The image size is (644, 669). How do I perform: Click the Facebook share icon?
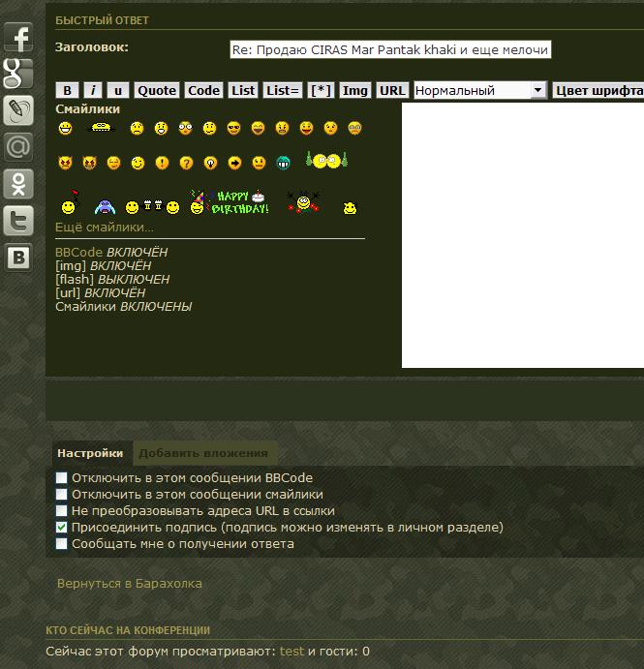19,38
